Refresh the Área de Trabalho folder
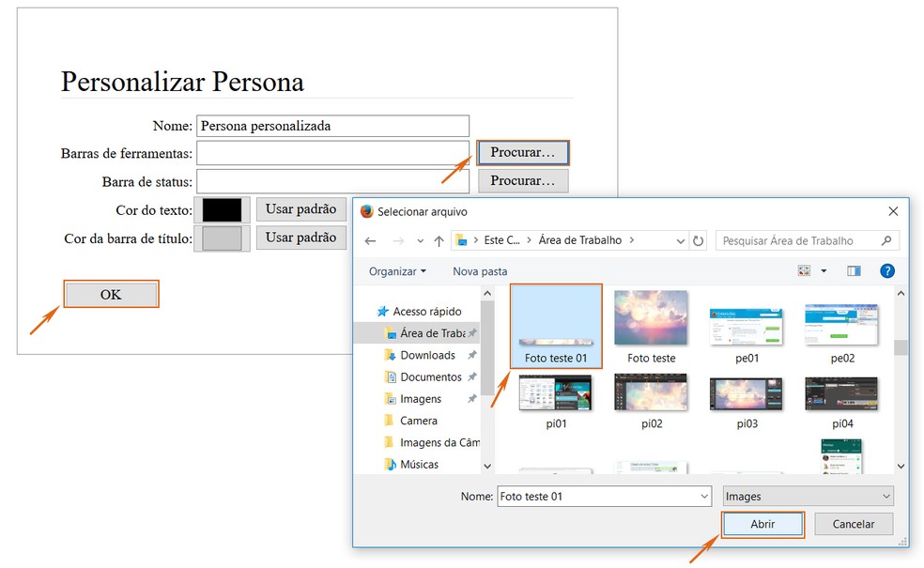Image resolution: width=924 pixels, height=568 pixels. coord(699,240)
